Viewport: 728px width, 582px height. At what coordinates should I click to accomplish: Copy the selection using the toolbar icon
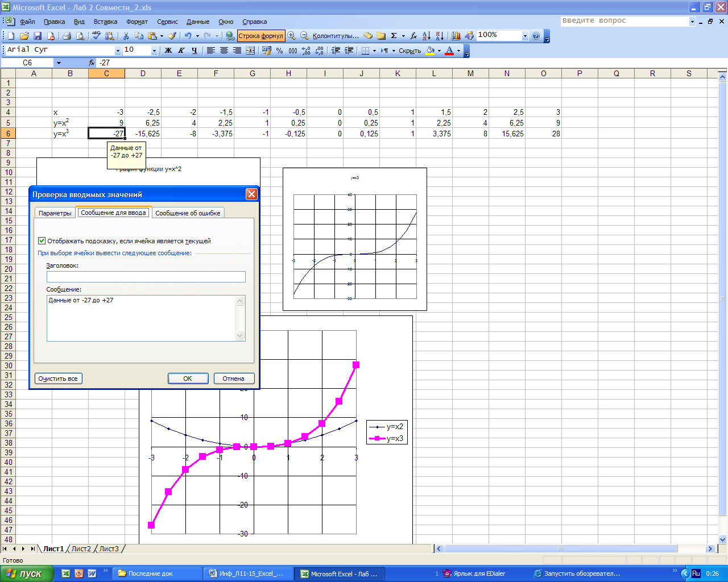139,36
